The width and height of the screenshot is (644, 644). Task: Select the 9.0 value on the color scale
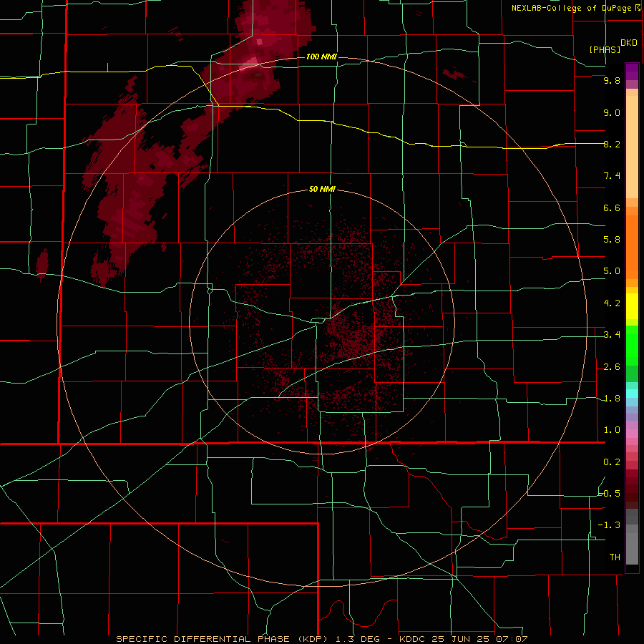point(612,112)
